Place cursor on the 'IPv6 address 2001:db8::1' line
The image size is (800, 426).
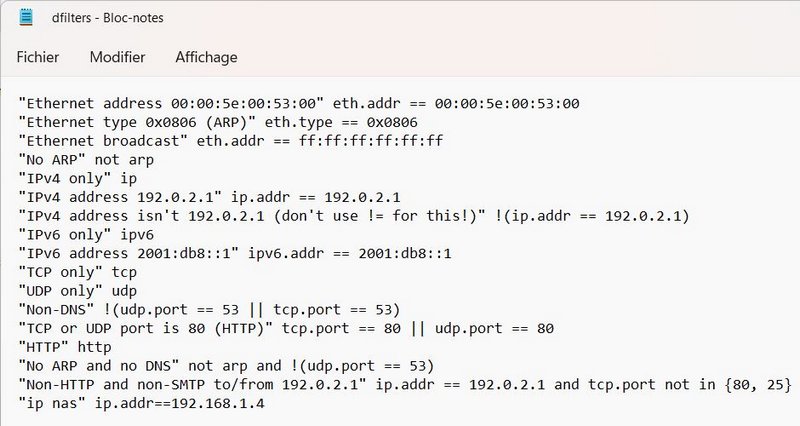tap(236, 253)
